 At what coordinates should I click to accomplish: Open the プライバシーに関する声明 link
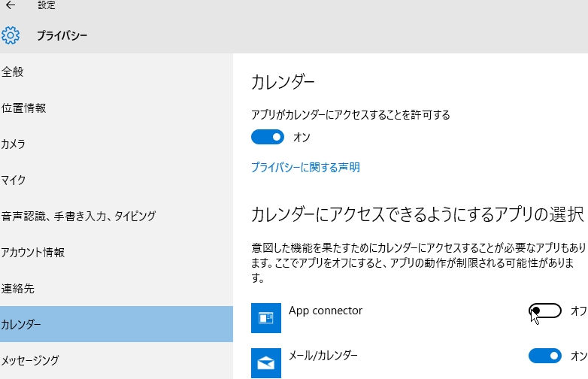click(305, 168)
